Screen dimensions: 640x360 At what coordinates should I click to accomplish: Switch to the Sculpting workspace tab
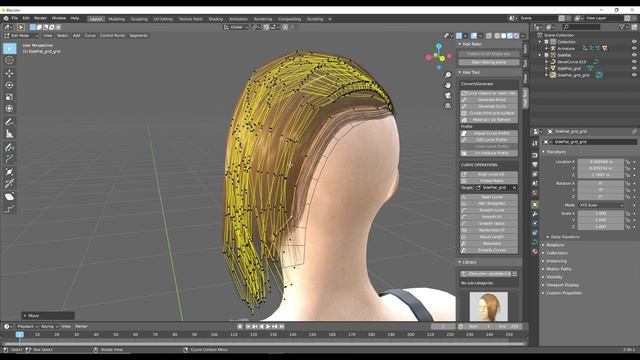coord(139,19)
